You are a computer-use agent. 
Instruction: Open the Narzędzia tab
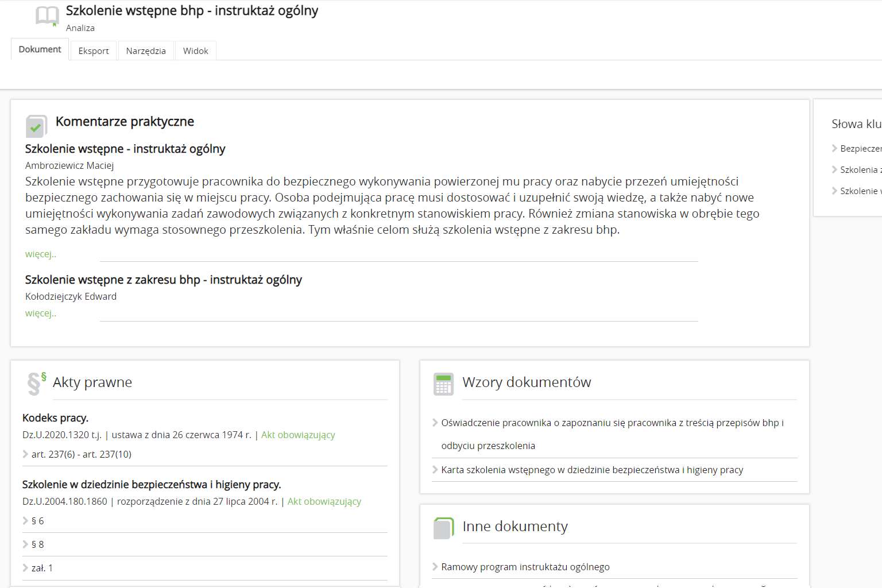pos(146,51)
